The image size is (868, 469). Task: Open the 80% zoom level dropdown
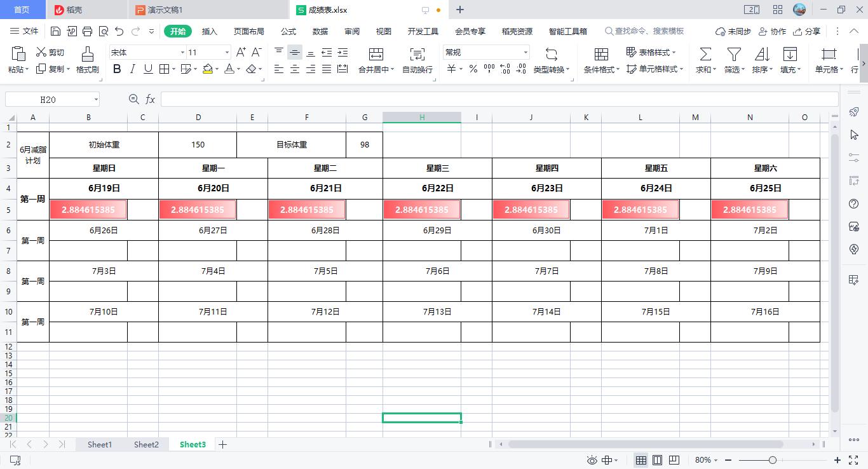coord(706,460)
